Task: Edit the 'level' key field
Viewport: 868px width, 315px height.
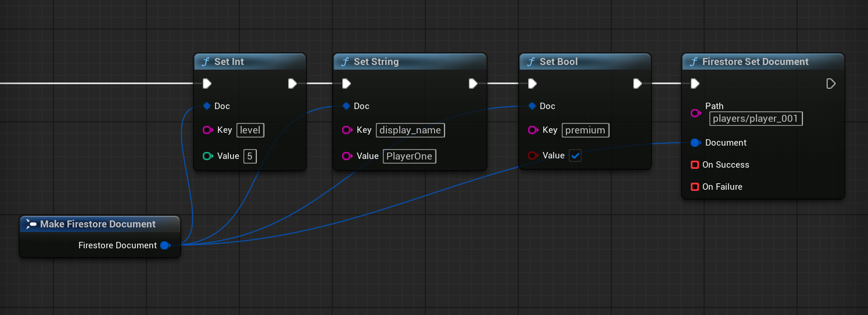Action: (x=250, y=131)
